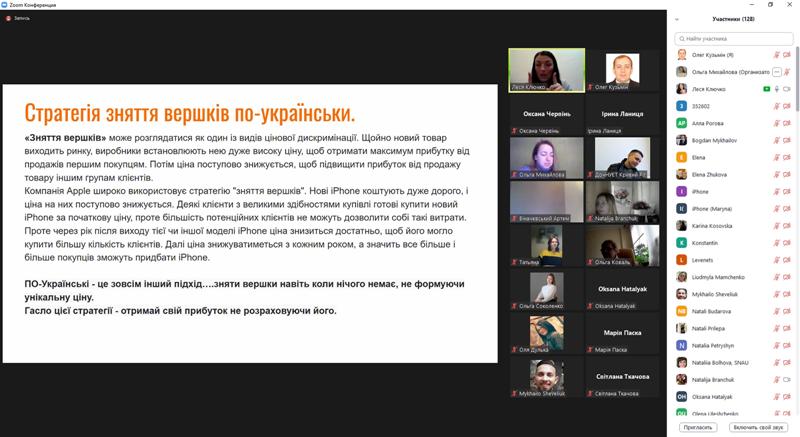
Task: Click the camera-off icon in Elena Zhukova row
Action: [x=787, y=175]
